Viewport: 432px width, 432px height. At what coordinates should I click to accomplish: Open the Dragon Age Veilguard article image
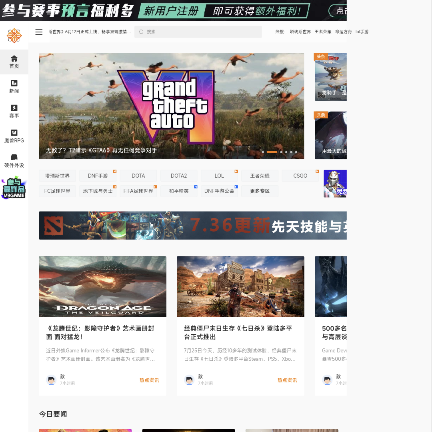(x=102, y=286)
